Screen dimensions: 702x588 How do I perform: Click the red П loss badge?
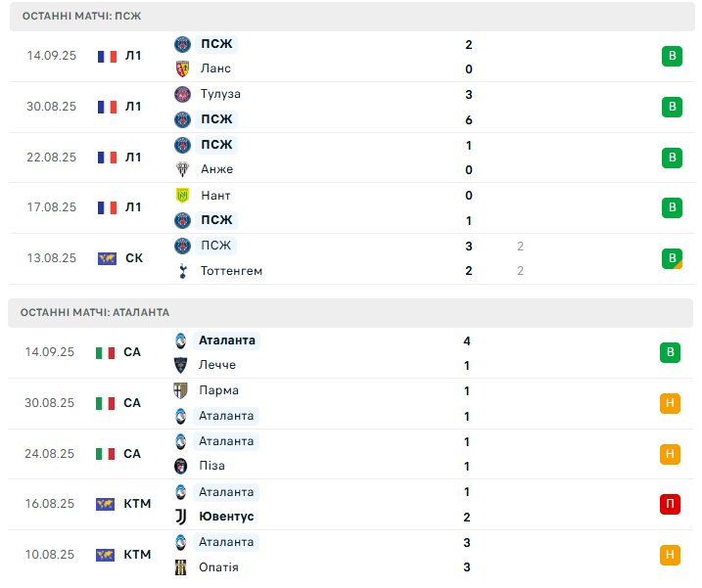tap(671, 504)
